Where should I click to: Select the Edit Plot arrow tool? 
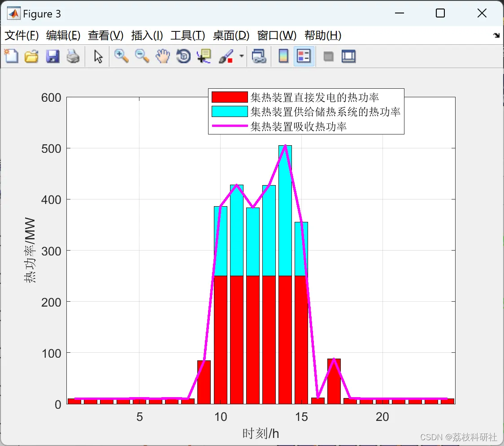pos(98,56)
